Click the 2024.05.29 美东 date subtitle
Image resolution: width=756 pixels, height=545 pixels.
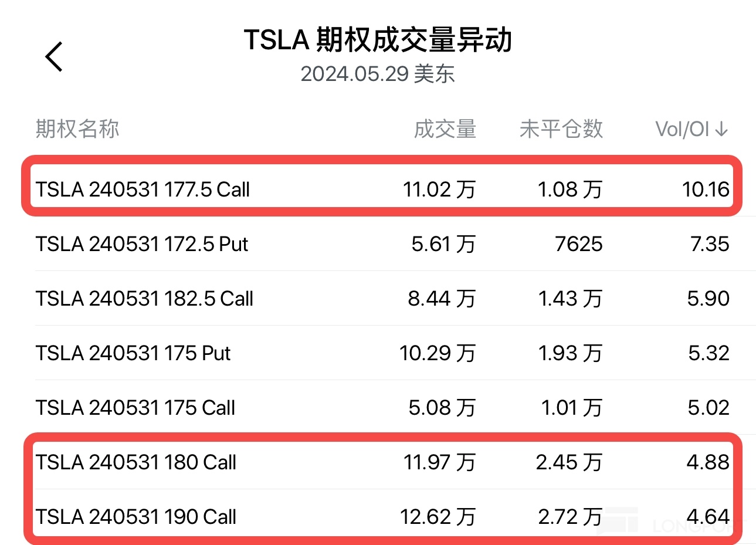[378, 74]
